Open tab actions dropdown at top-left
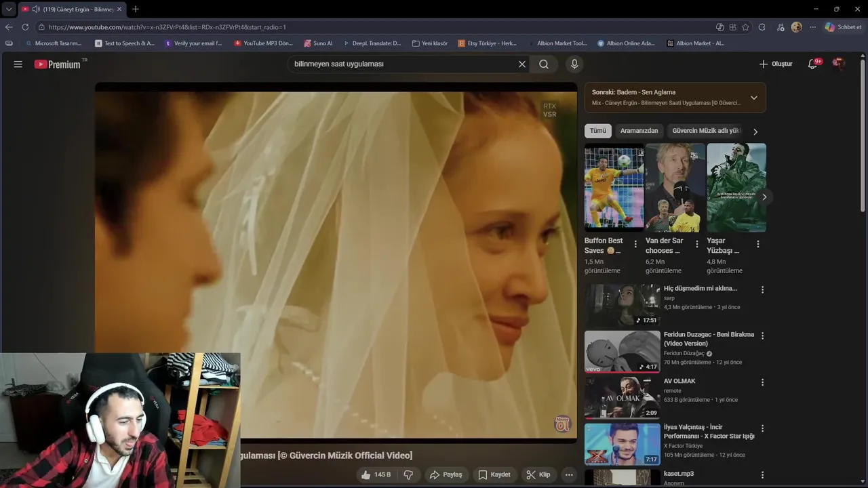Image resolution: width=868 pixels, height=488 pixels. tap(9, 9)
